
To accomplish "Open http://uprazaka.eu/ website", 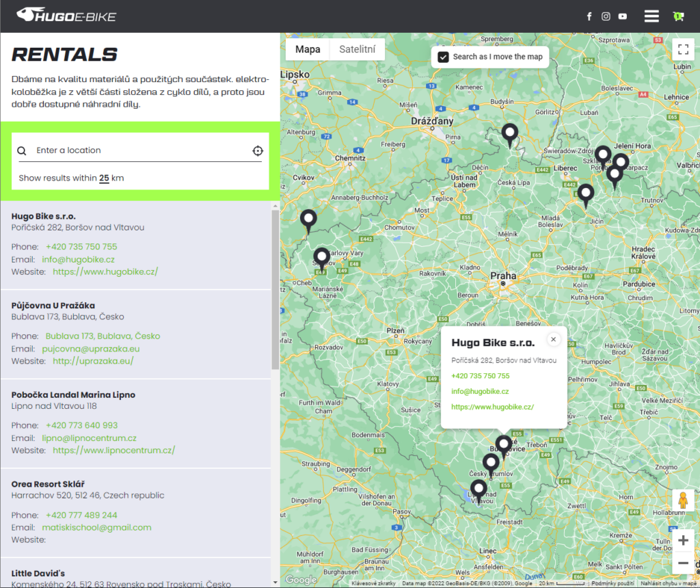I will [93, 361].
